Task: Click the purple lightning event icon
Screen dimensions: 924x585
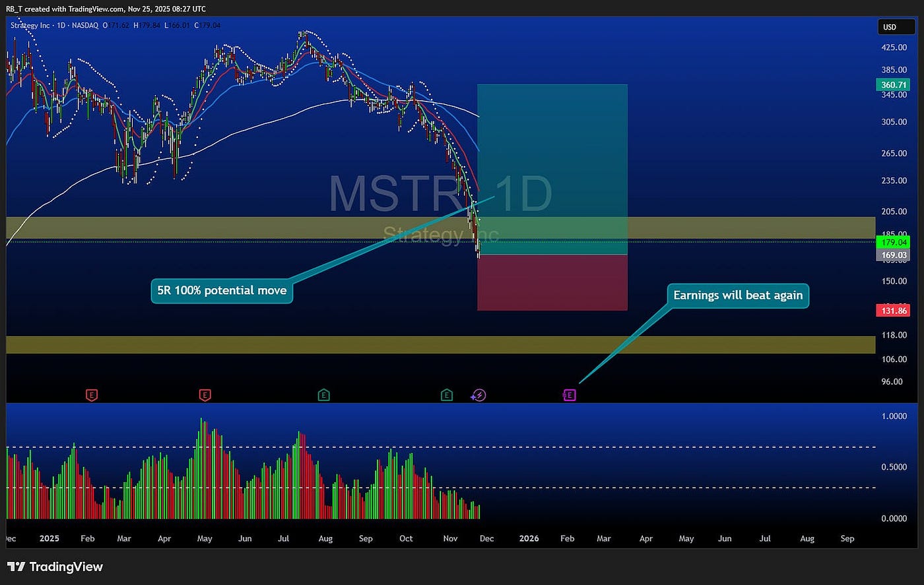Action: click(x=480, y=395)
